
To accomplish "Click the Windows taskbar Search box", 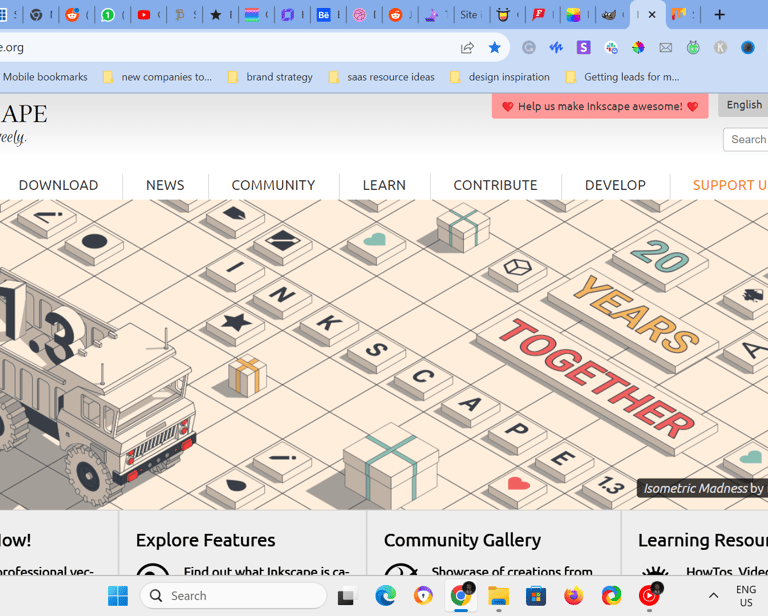I will pos(233,596).
